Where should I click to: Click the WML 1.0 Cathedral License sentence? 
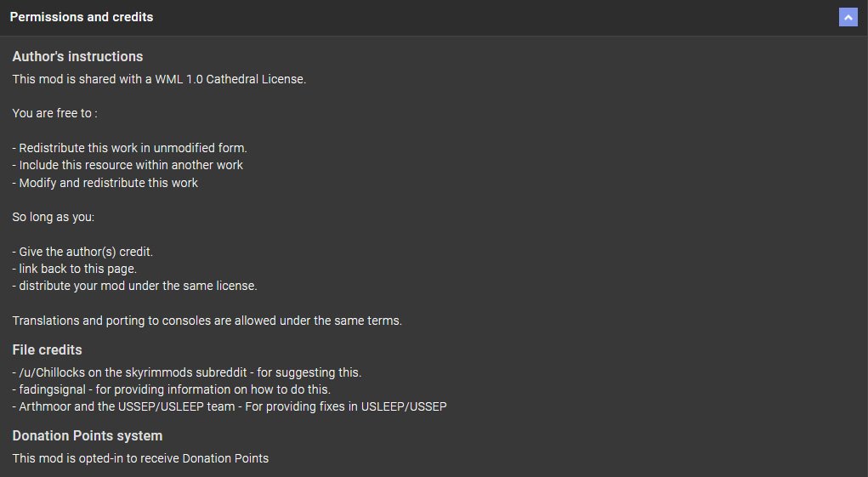click(x=159, y=79)
